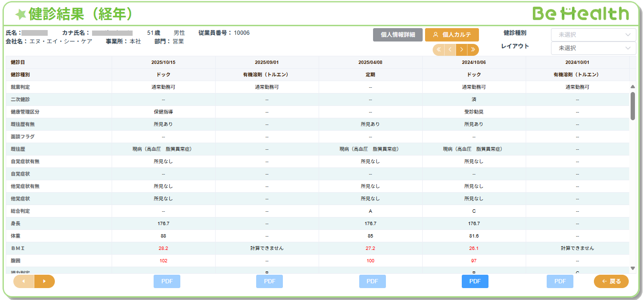
Task: Open the 健診種別 dropdown
Action: click(x=593, y=35)
